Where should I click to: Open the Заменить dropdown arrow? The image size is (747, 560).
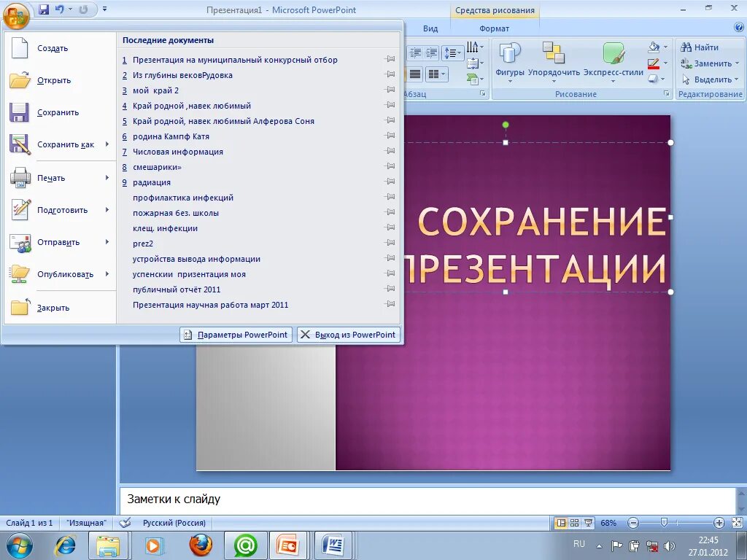pos(737,63)
